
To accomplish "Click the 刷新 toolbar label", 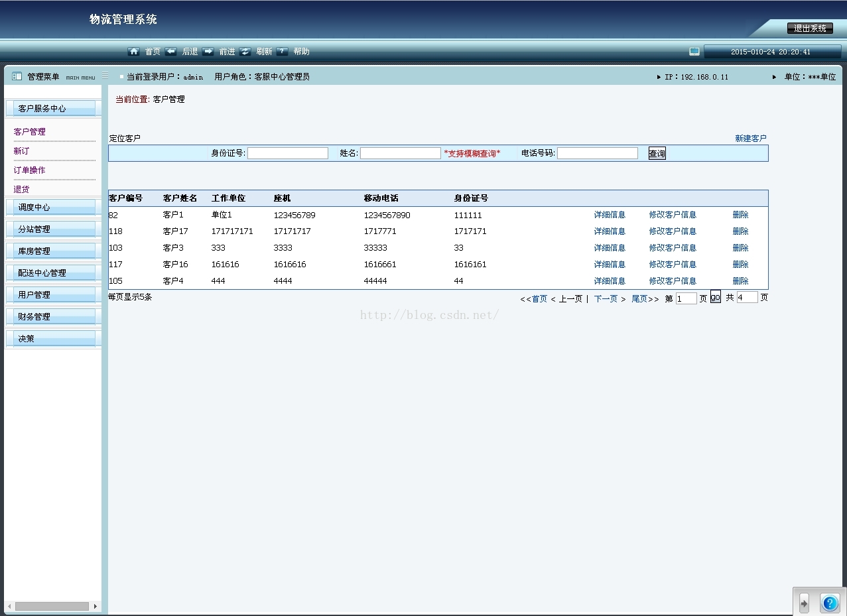I will coord(264,51).
